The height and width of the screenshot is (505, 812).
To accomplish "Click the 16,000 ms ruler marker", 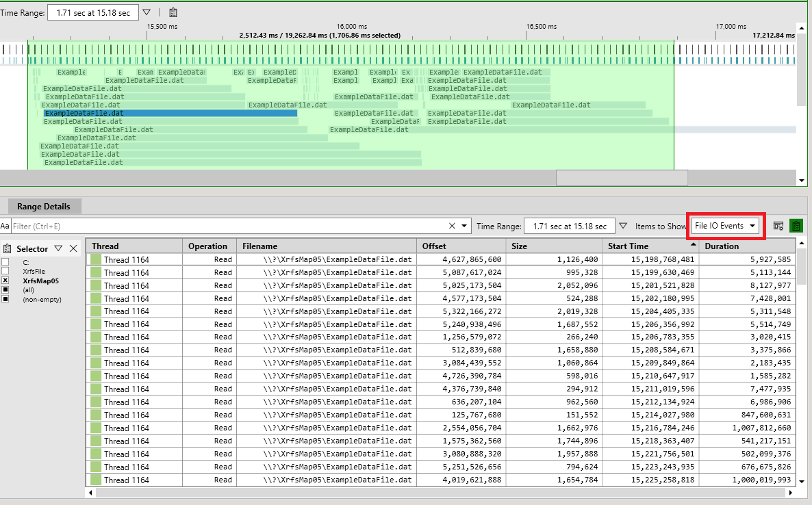I will [x=352, y=27].
